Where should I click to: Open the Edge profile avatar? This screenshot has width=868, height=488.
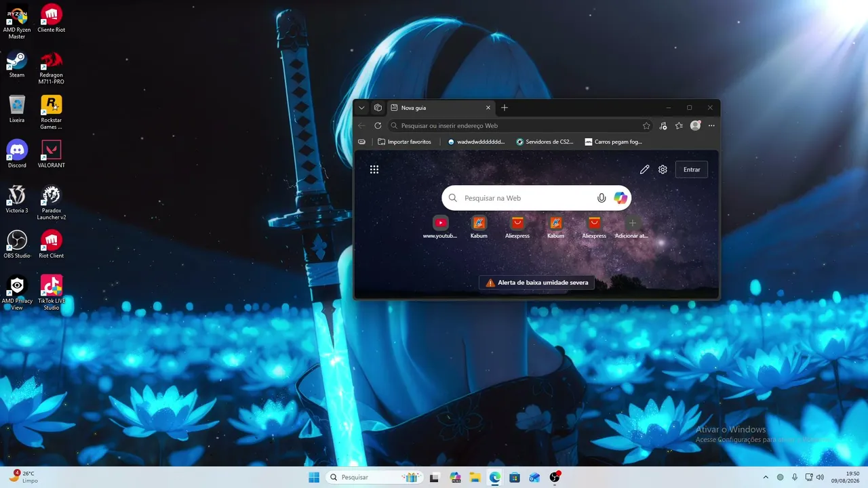[x=695, y=125]
